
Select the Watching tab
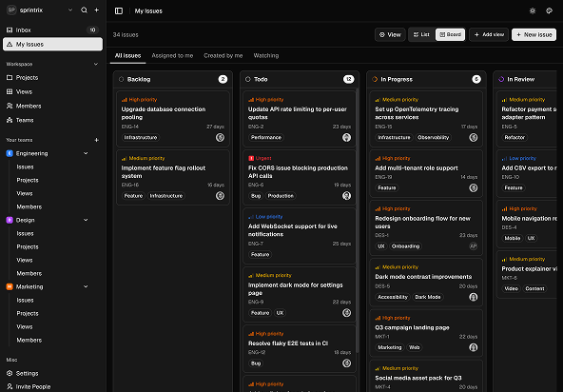(266, 56)
